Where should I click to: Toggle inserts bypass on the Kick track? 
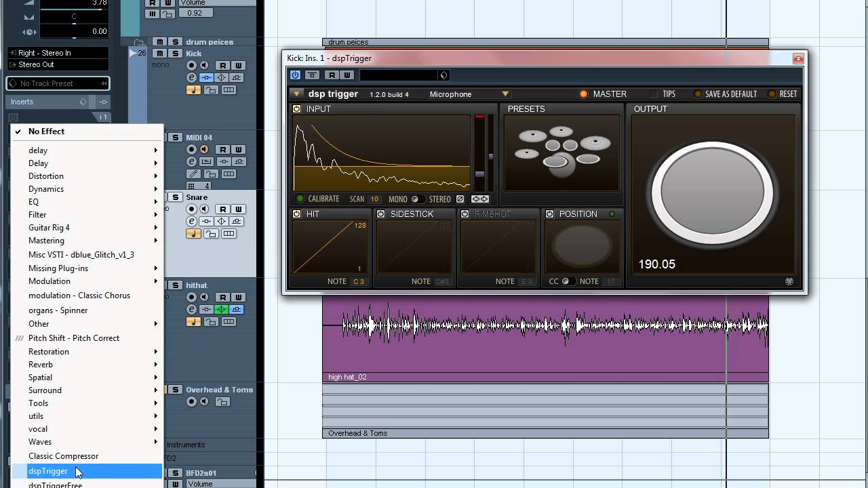click(x=207, y=78)
